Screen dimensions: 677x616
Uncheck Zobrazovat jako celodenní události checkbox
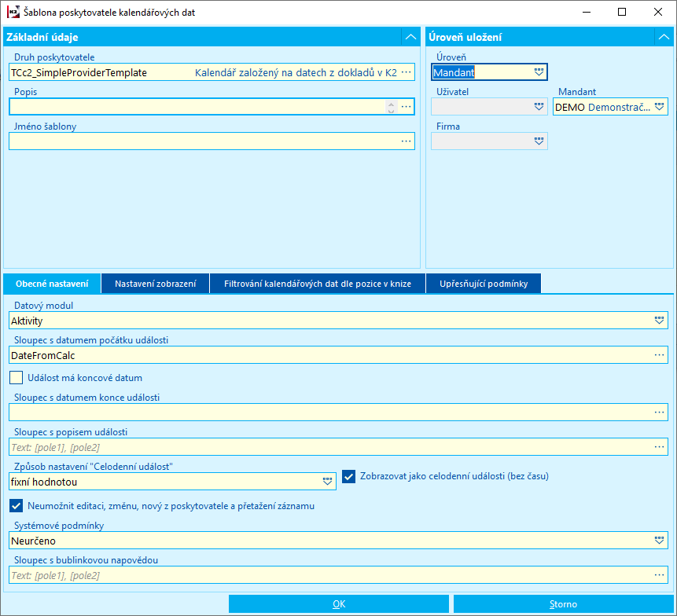point(349,476)
